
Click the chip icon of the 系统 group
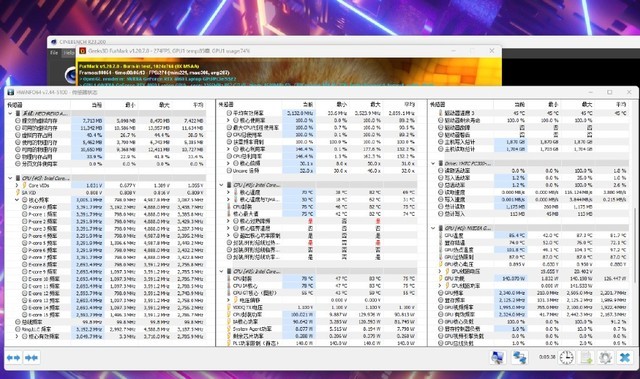click(18, 113)
